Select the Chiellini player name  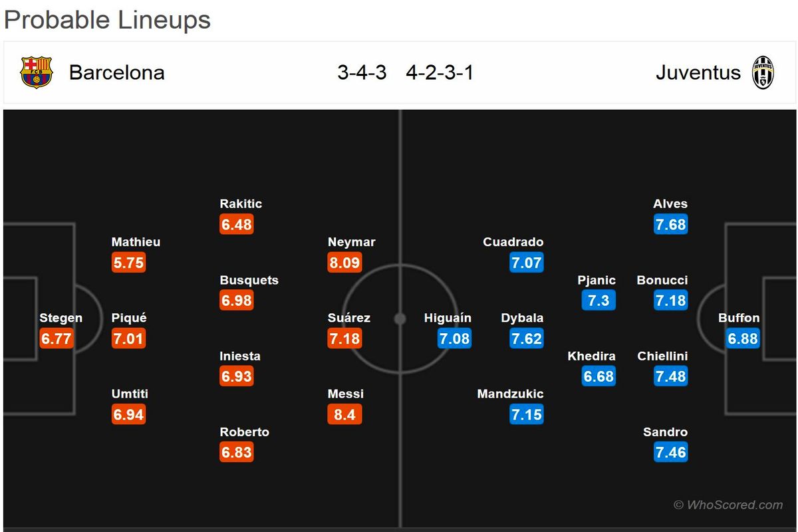pos(662,356)
